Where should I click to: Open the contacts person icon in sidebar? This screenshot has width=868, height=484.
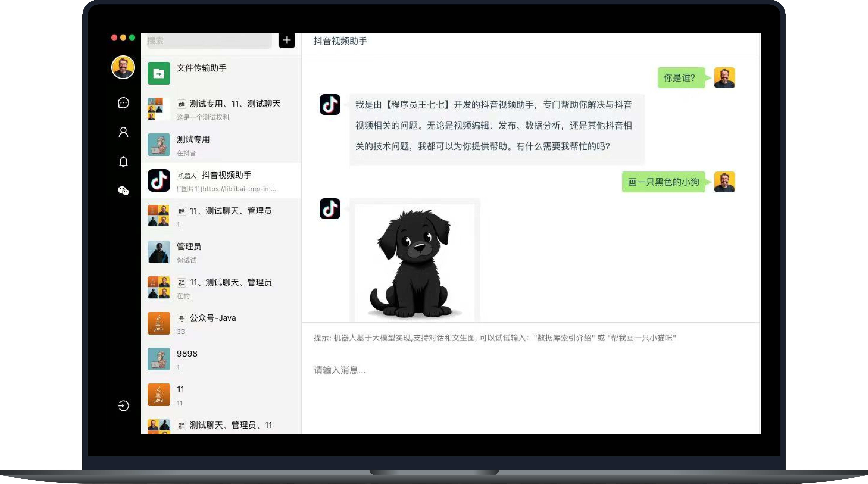(x=123, y=132)
